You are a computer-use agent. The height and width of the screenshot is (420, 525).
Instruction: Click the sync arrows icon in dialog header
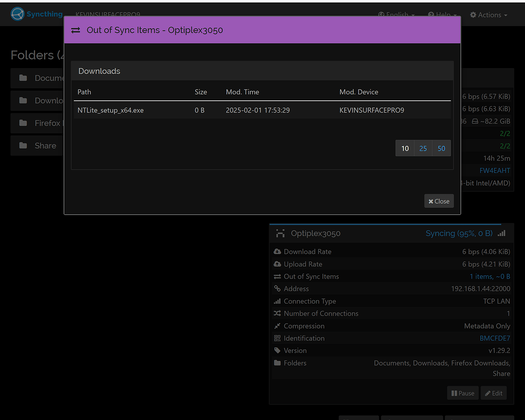(76, 30)
